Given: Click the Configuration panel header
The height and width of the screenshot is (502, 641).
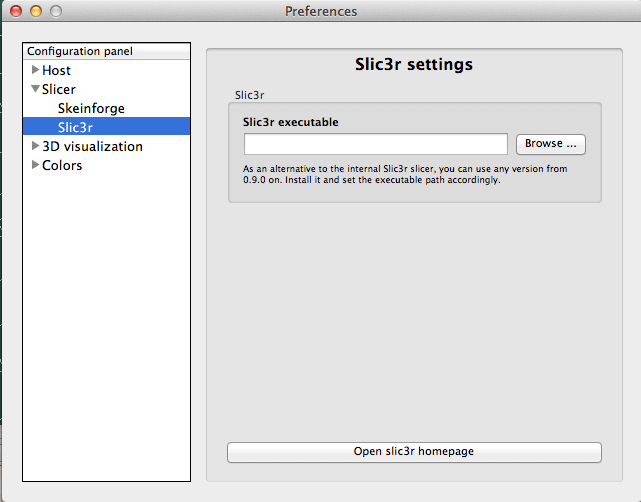Looking at the screenshot, I should (x=80, y=51).
